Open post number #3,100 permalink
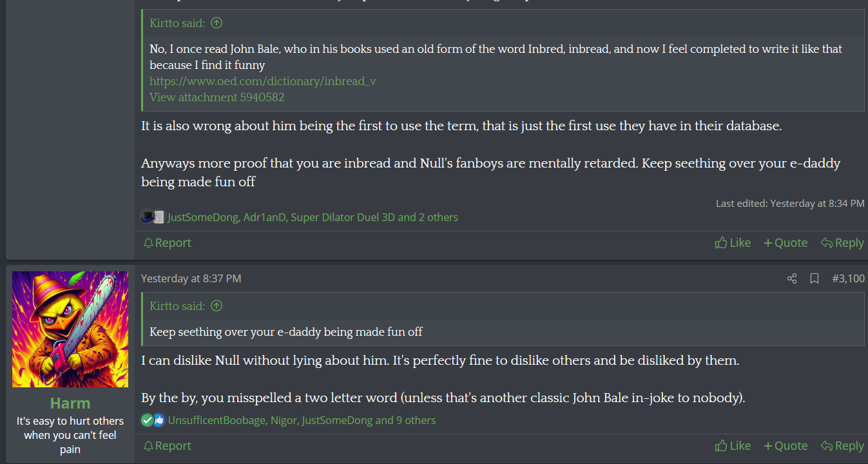Viewport: 868px width, 464px height. (x=848, y=278)
